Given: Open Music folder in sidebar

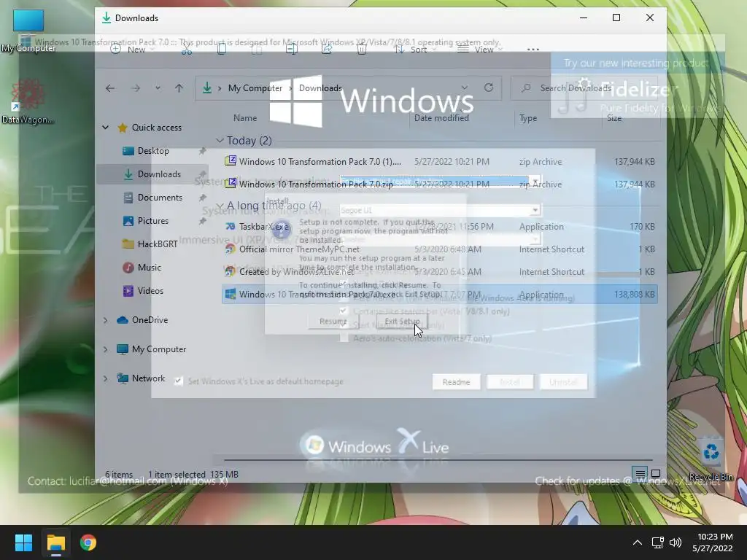Looking at the screenshot, I should [149, 267].
